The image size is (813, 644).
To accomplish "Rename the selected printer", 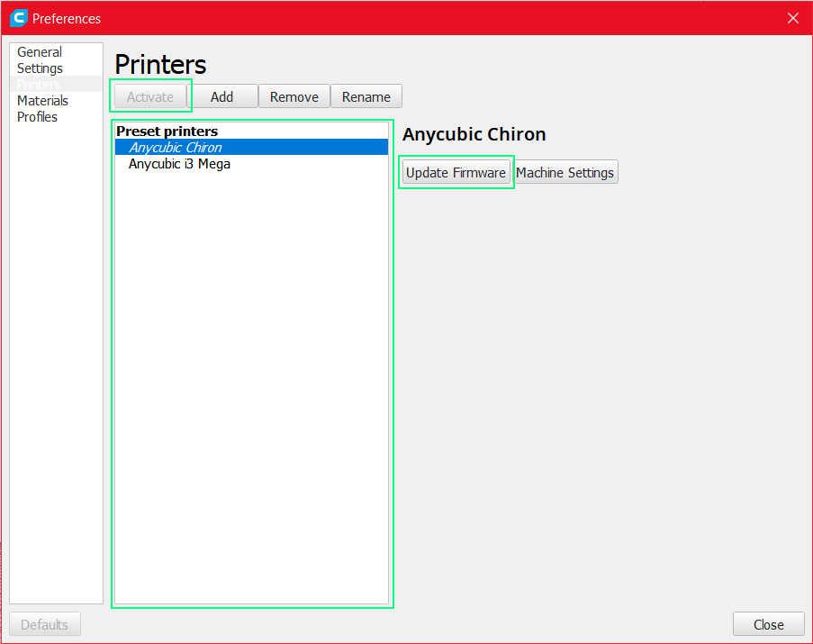I will point(366,96).
